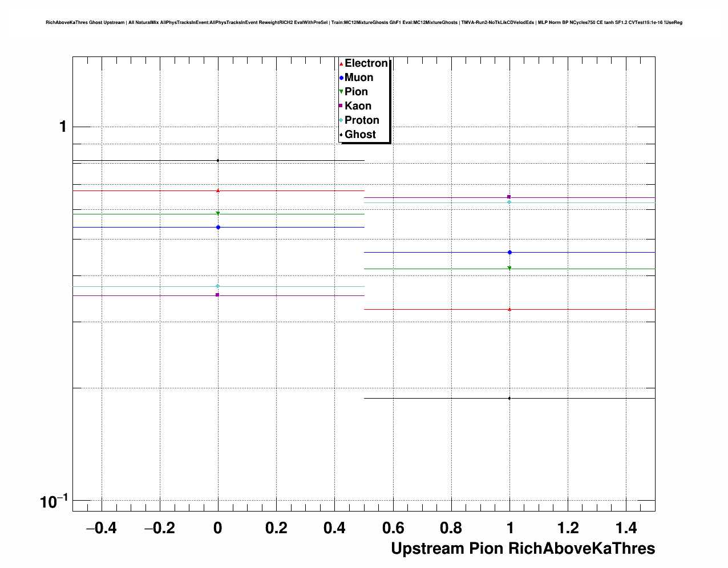The height and width of the screenshot is (568, 728).
Task: Select the green Pion data point at x=0
Action: (x=218, y=214)
